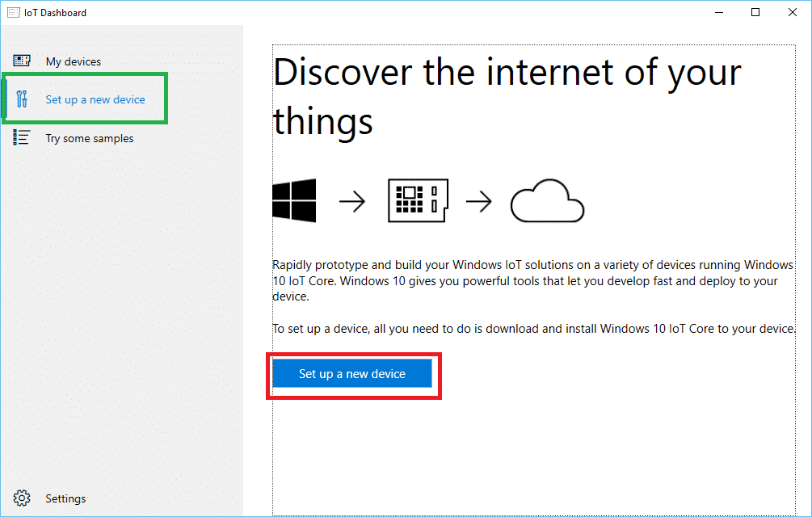
Task: Minimize the IoT Dashboard window
Action: [x=718, y=12]
